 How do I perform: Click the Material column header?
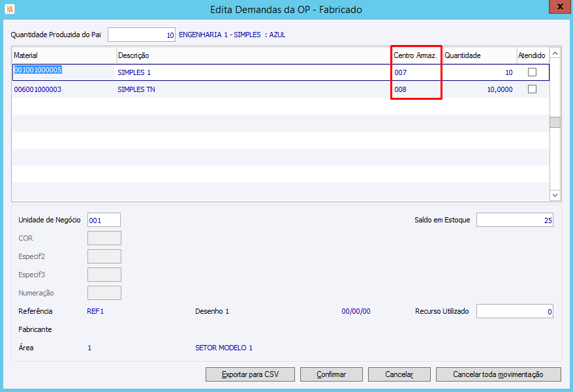(x=65, y=55)
